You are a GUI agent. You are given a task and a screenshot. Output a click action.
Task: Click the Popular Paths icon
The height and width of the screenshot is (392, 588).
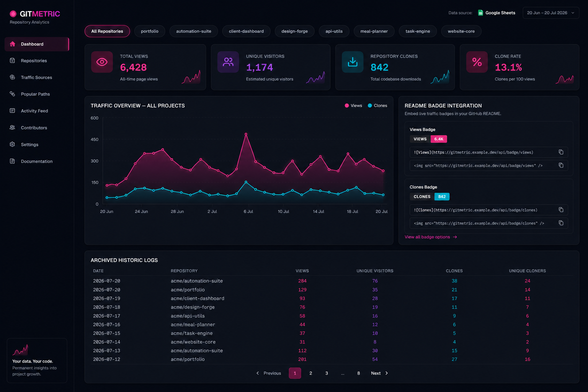12,94
